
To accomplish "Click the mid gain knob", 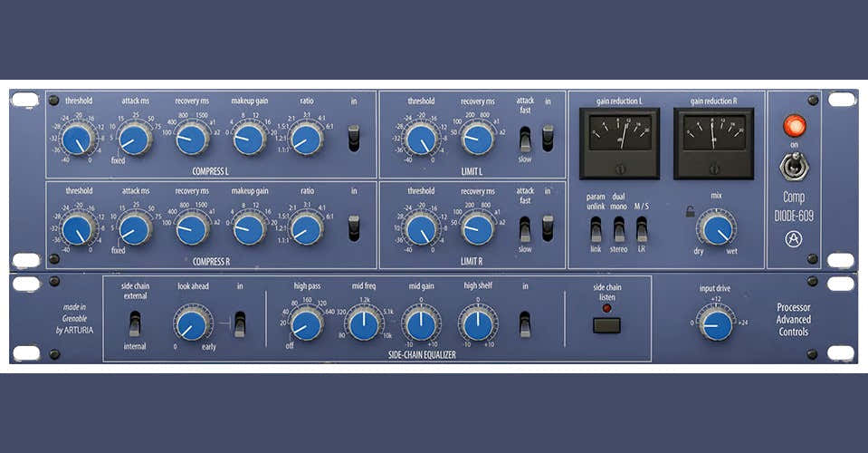I will (x=421, y=324).
